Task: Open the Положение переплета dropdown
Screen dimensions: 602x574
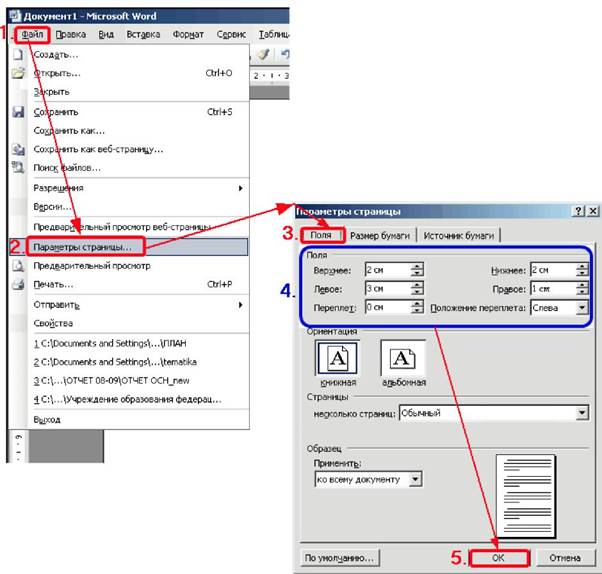Action: [x=582, y=308]
